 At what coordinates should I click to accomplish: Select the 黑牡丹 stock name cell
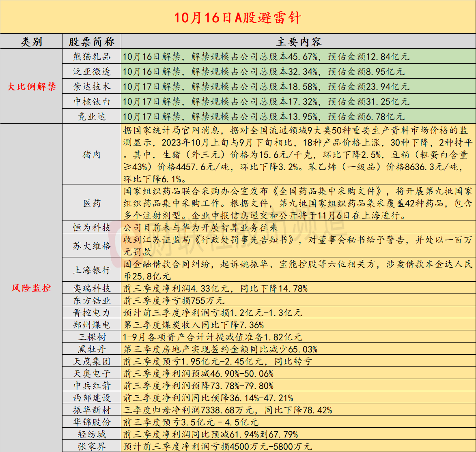pos(92,349)
